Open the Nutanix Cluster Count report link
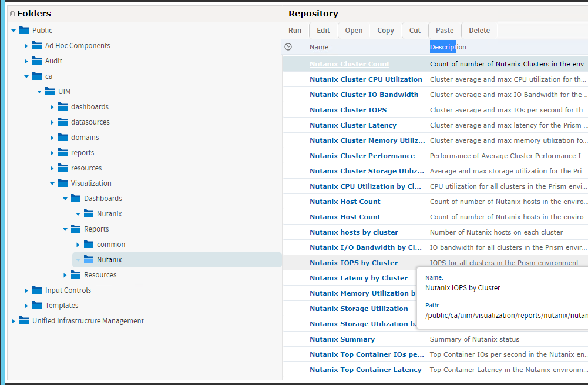 pos(349,63)
